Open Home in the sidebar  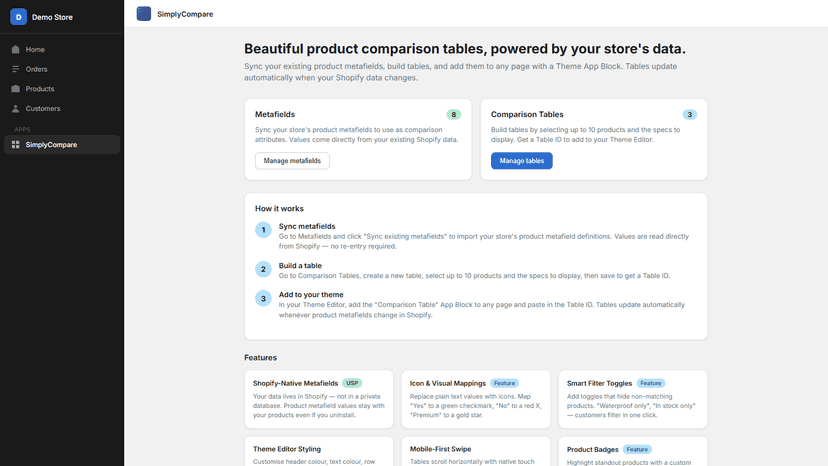(x=62, y=49)
